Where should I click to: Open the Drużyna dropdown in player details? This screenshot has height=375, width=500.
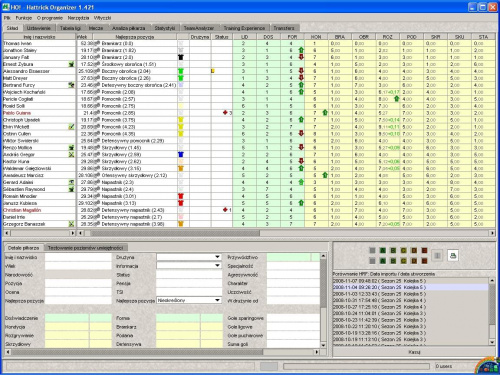click(x=189, y=257)
